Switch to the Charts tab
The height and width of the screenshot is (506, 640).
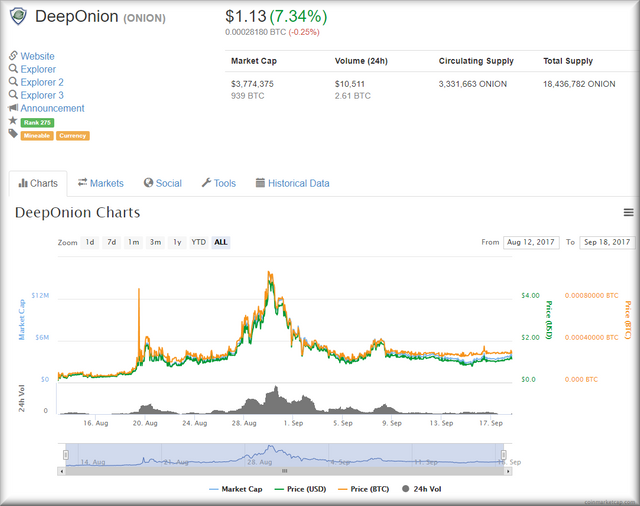pyautogui.click(x=38, y=183)
